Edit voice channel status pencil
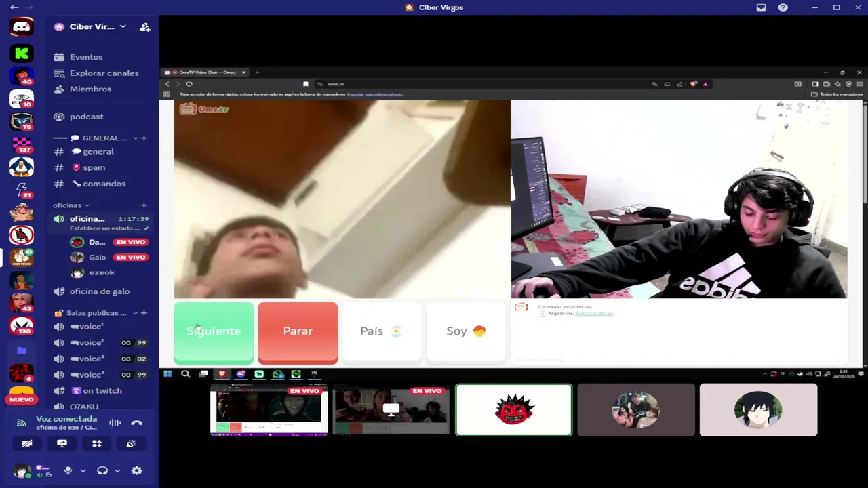 pyautogui.click(x=146, y=228)
